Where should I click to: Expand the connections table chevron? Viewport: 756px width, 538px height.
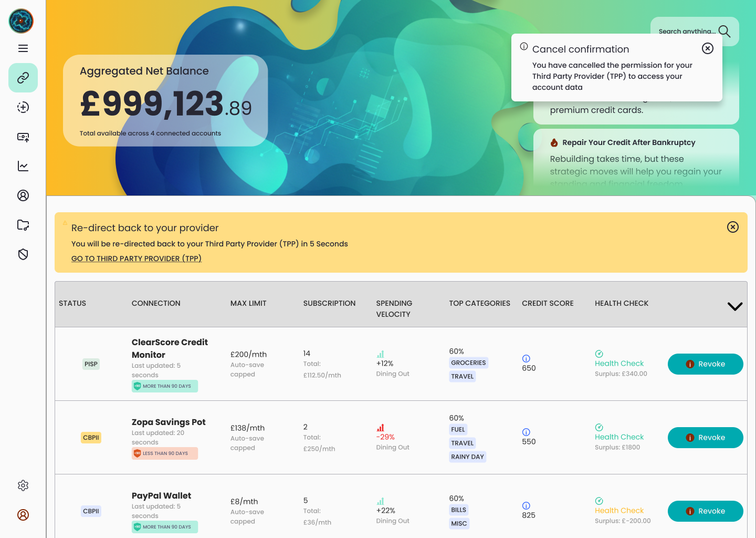[734, 306]
